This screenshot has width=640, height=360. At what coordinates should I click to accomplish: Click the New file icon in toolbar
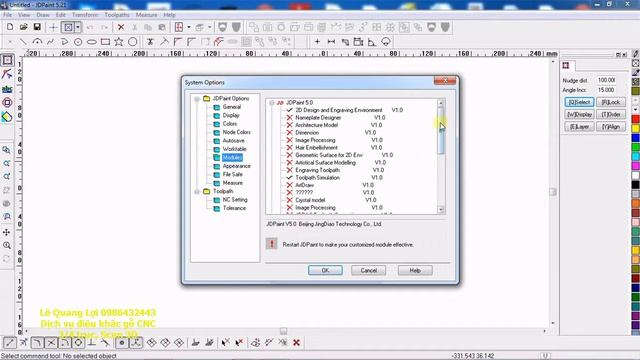pos(10,27)
